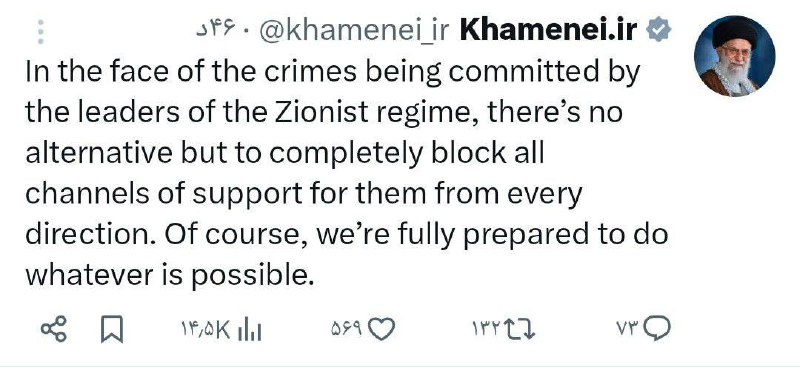Open the Khamenei.ir profile picture
The image size is (800, 368).
734,56
